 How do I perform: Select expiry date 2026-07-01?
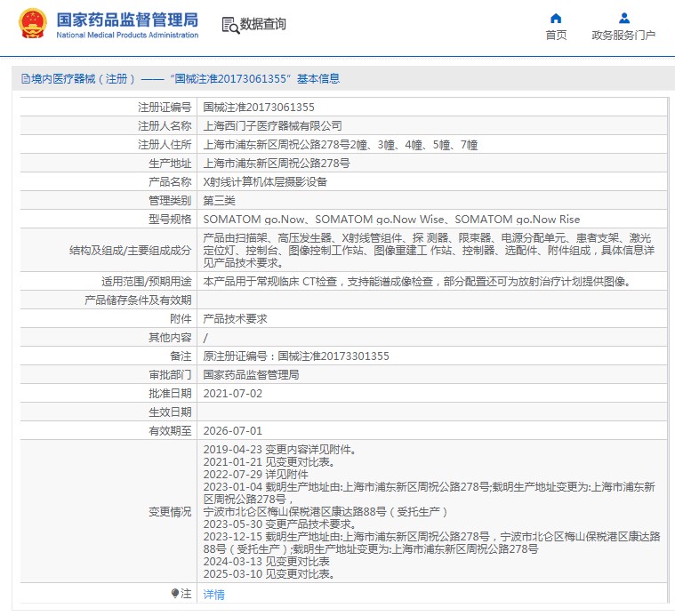coord(232,430)
